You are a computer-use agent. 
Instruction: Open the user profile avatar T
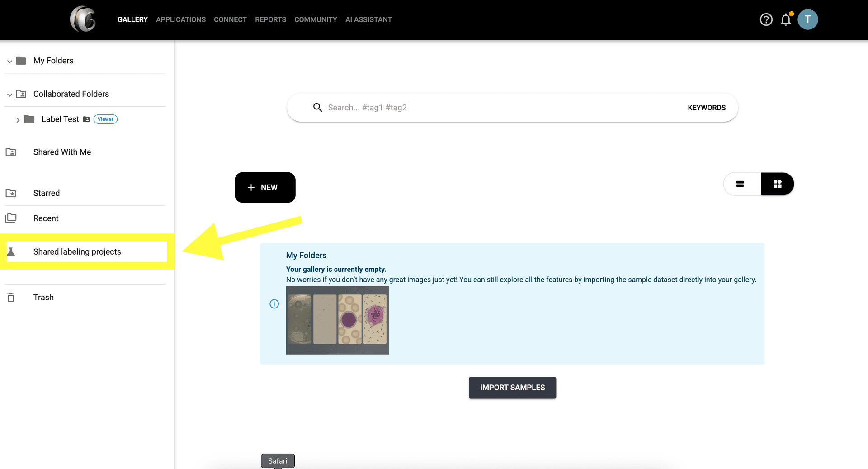pyautogui.click(x=807, y=19)
